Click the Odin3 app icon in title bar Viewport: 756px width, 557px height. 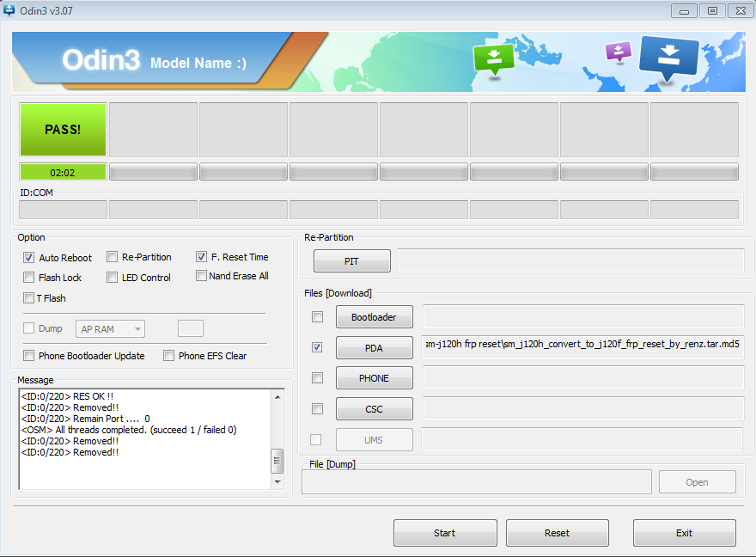[x=9, y=9]
